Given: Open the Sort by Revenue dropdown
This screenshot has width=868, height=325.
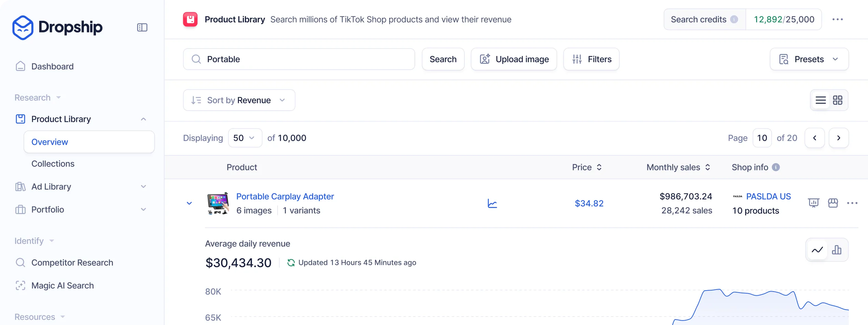Looking at the screenshot, I should (x=239, y=100).
